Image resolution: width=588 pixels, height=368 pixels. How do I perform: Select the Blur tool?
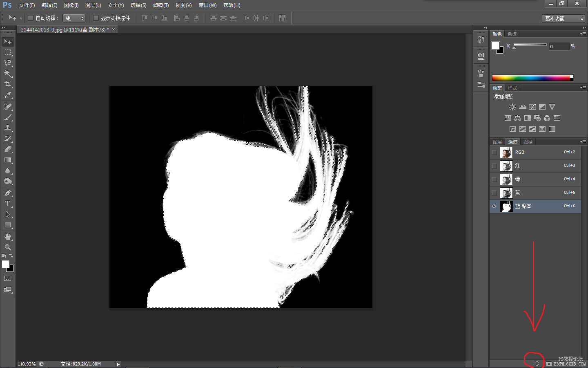(x=8, y=171)
